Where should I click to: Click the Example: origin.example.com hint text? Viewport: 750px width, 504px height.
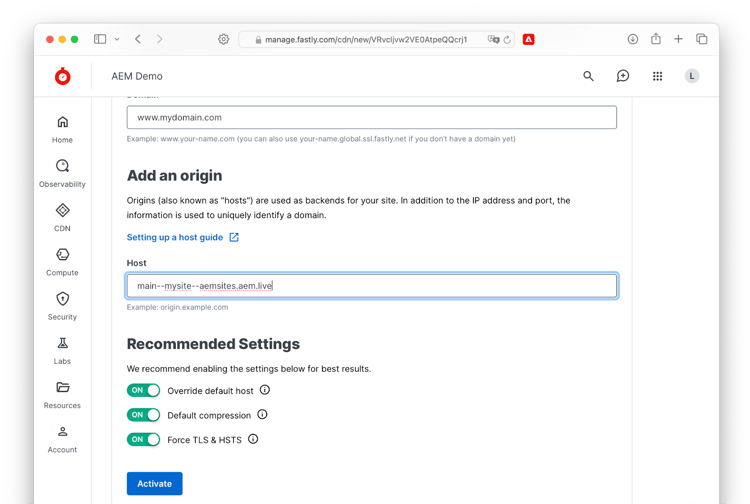tap(177, 307)
